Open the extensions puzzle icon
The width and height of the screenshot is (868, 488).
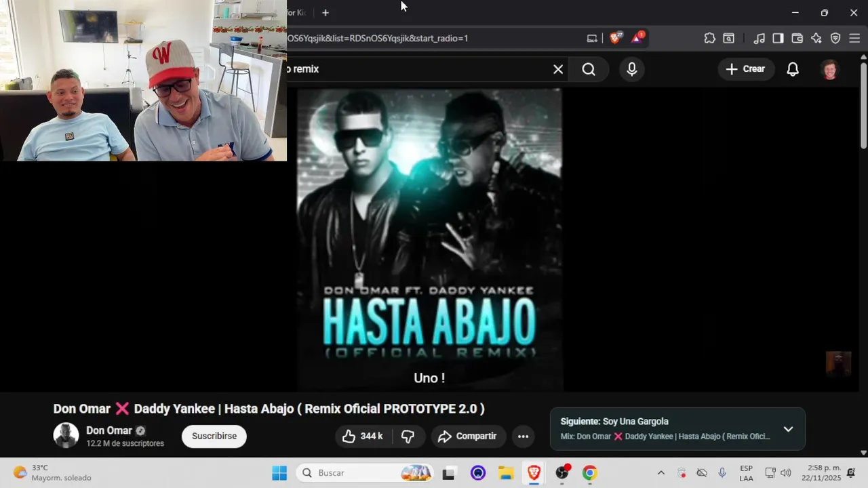click(709, 38)
